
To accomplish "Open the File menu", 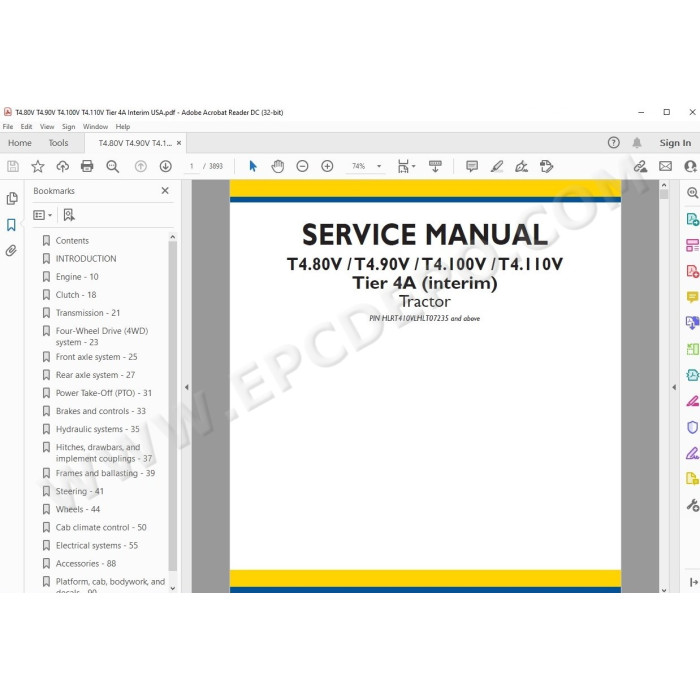I will pyautogui.click(x=8, y=127).
